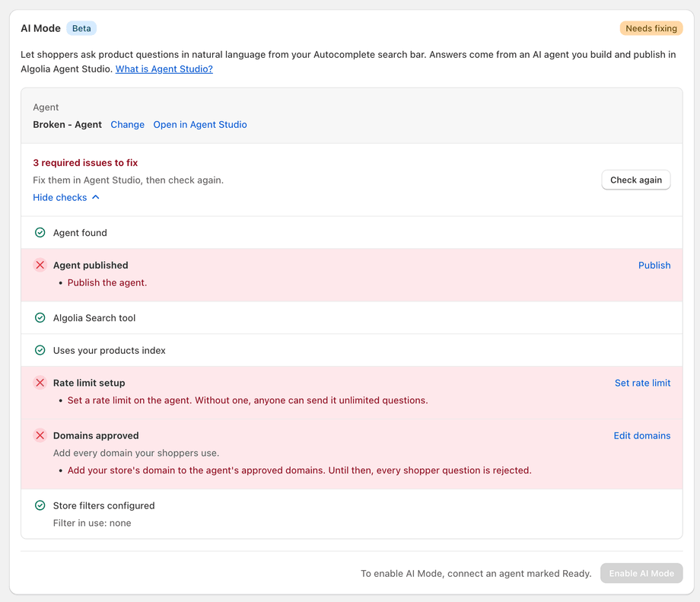Image resolution: width=700 pixels, height=602 pixels.
Task: Click the AI Mode heading
Action: click(x=40, y=29)
